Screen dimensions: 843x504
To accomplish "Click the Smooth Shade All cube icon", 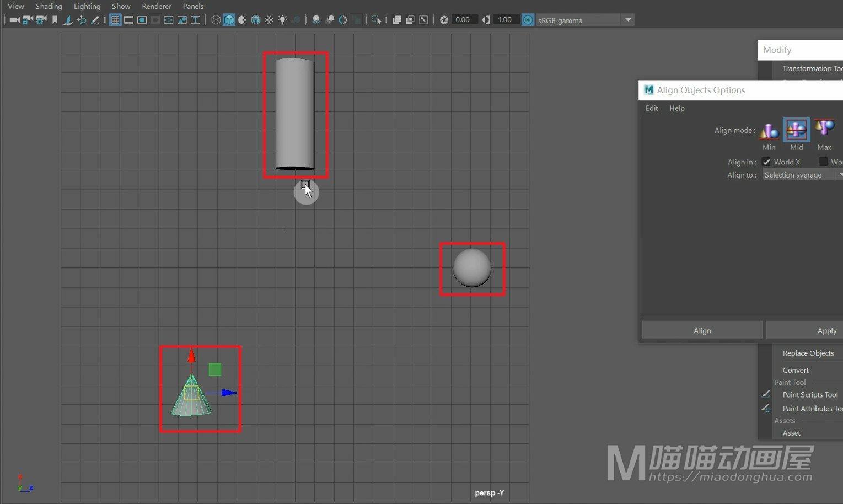I will (x=229, y=20).
